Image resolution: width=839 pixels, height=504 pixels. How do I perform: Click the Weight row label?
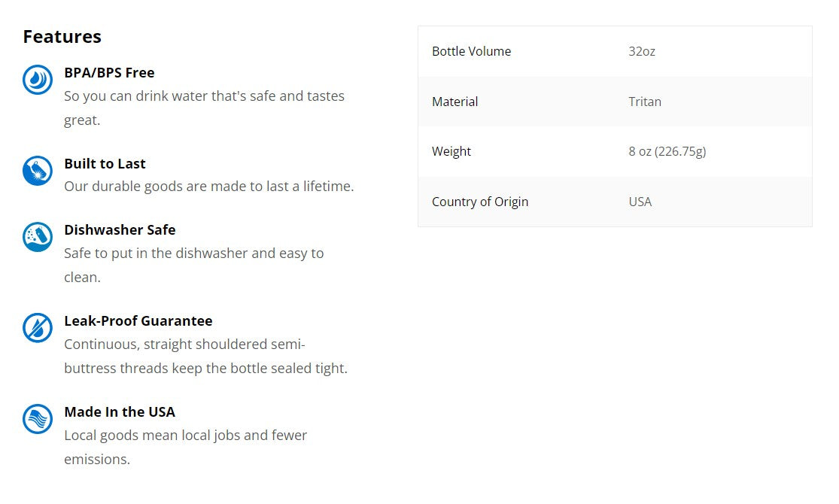[x=451, y=151]
